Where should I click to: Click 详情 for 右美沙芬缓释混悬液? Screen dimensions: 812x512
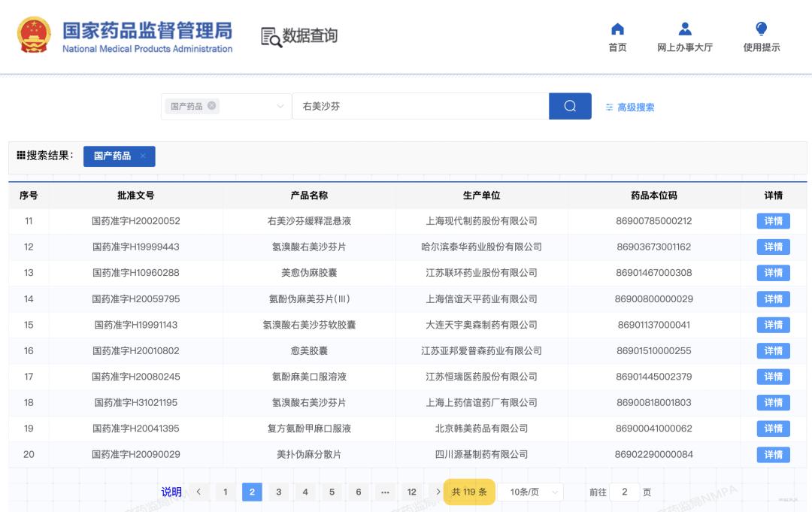(773, 220)
